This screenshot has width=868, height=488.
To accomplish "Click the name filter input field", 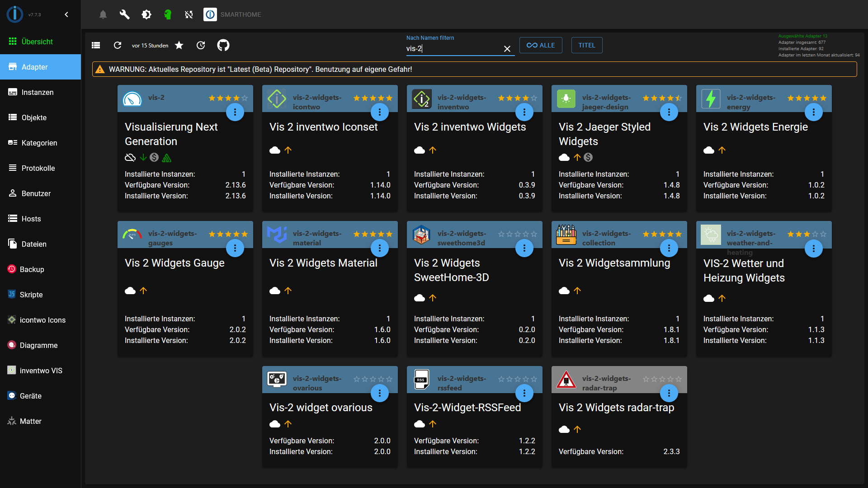I will pos(452,49).
